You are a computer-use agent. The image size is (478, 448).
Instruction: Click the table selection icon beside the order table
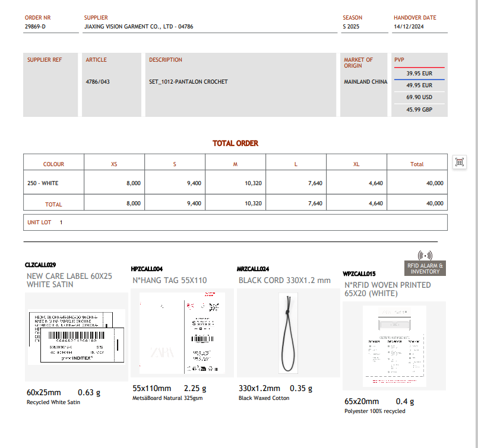459,163
